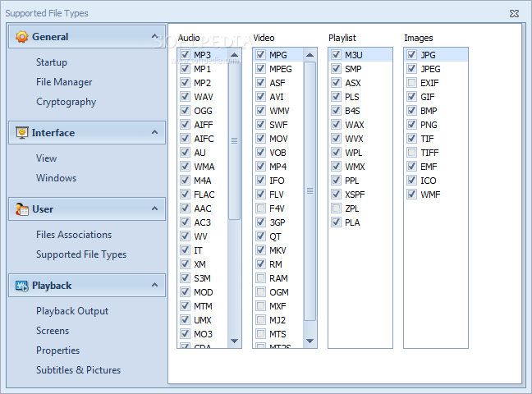Enable the OGM video format

260,292
